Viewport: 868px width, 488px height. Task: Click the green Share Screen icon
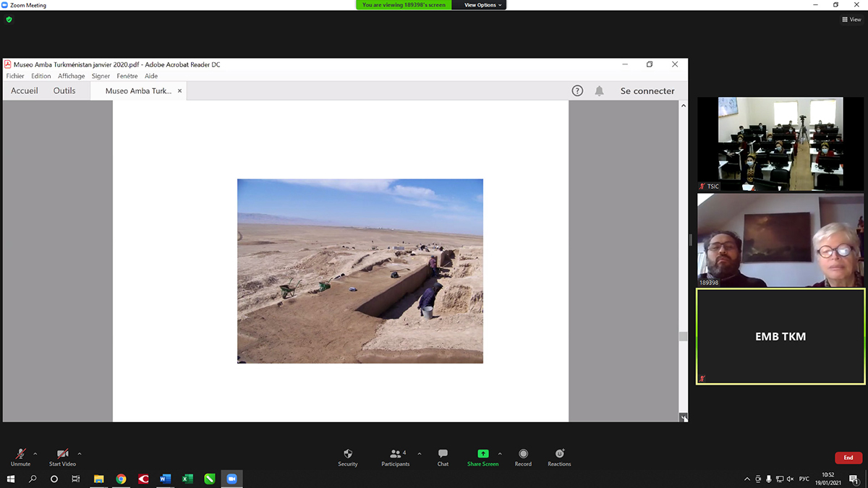point(482,454)
